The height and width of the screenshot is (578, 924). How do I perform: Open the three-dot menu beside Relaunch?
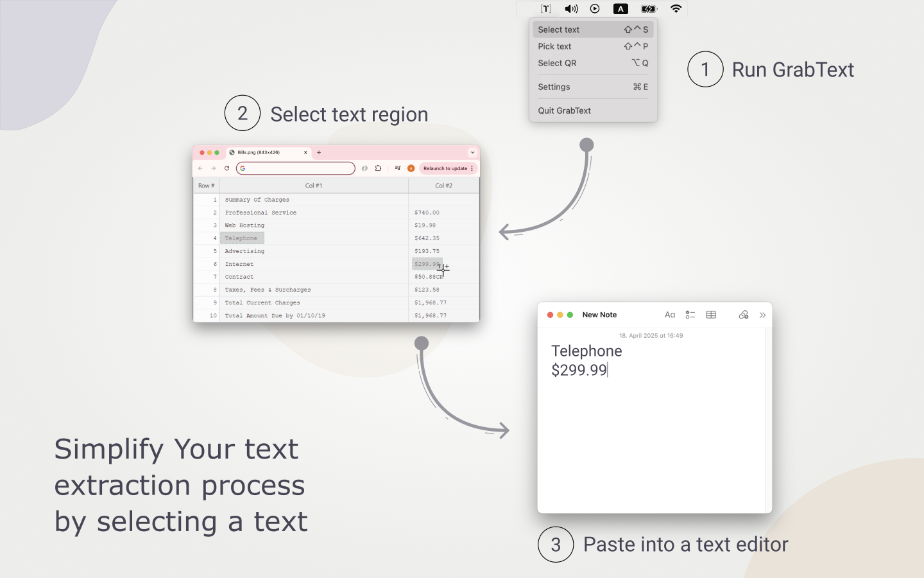[x=472, y=168]
